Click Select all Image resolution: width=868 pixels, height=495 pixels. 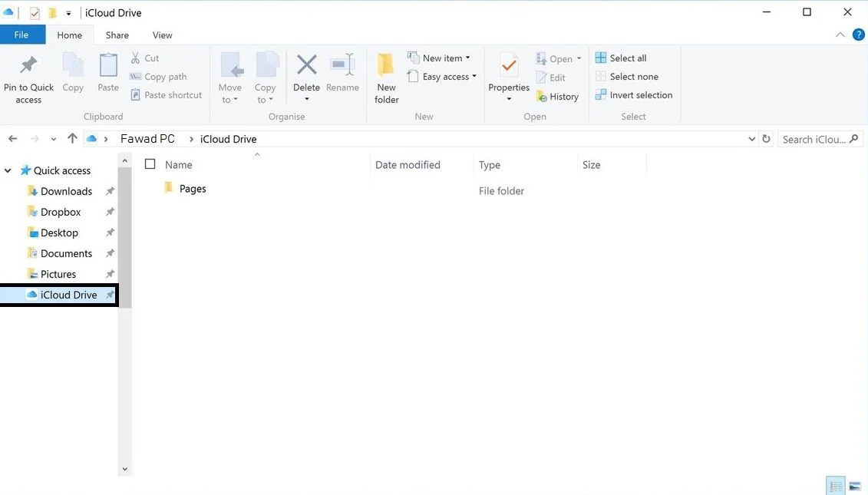click(621, 58)
